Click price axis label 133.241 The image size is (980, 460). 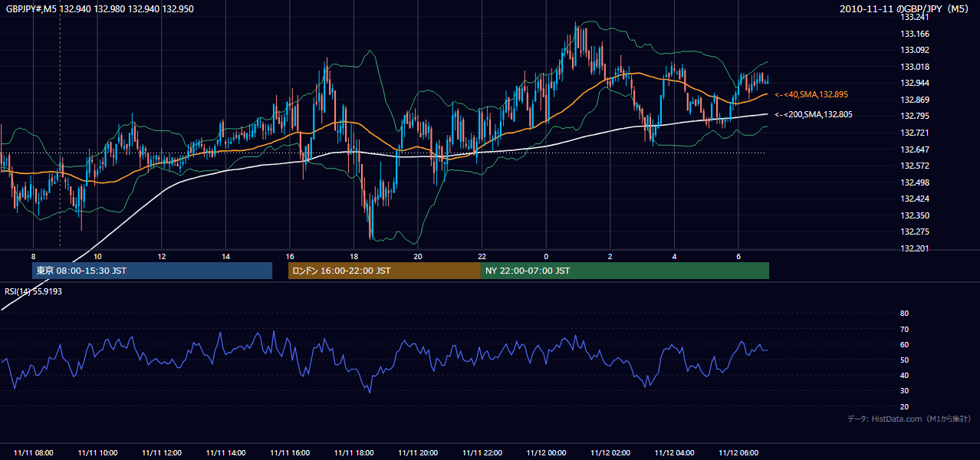tap(916, 18)
